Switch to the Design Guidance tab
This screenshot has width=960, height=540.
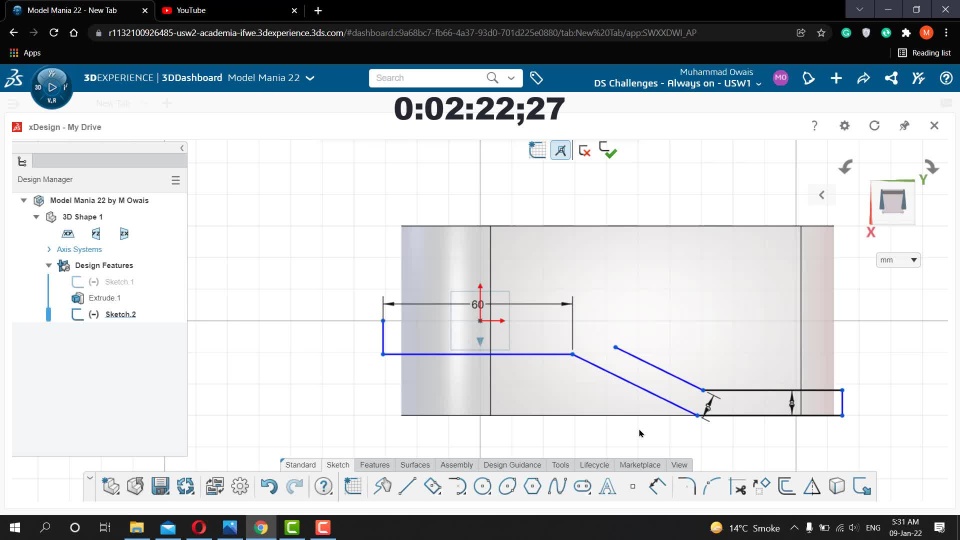tap(512, 465)
